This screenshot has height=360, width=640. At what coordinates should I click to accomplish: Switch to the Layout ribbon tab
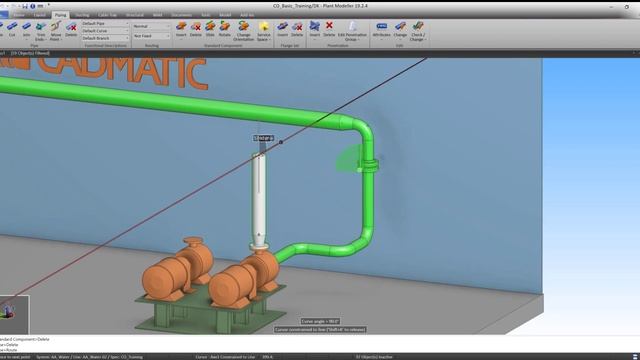[40, 15]
